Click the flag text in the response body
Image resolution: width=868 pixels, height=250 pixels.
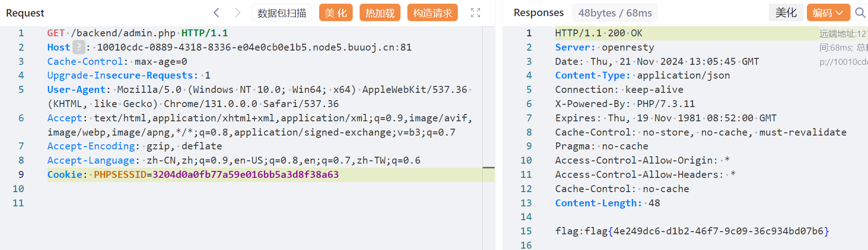[x=692, y=231]
